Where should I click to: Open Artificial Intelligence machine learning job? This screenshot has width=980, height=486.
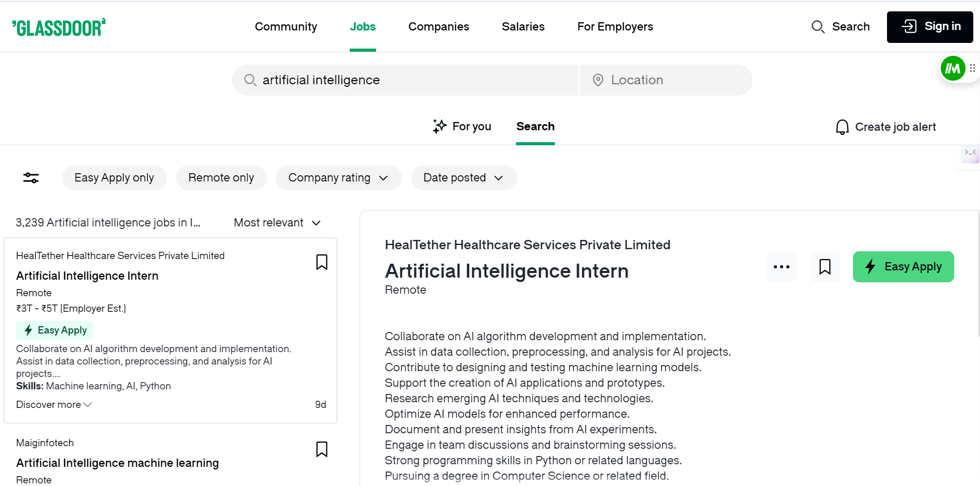click(117, 463)
